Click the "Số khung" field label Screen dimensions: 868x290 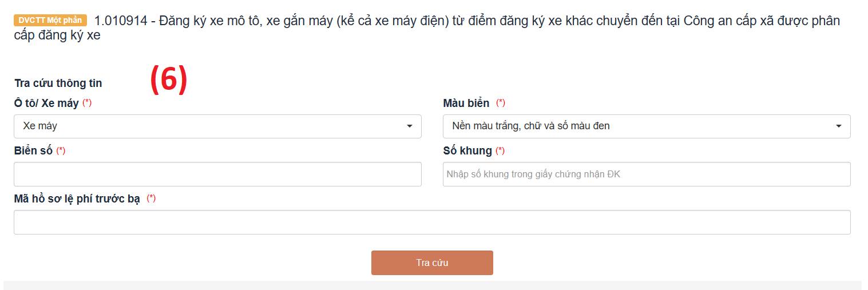[x=467, y=151]
